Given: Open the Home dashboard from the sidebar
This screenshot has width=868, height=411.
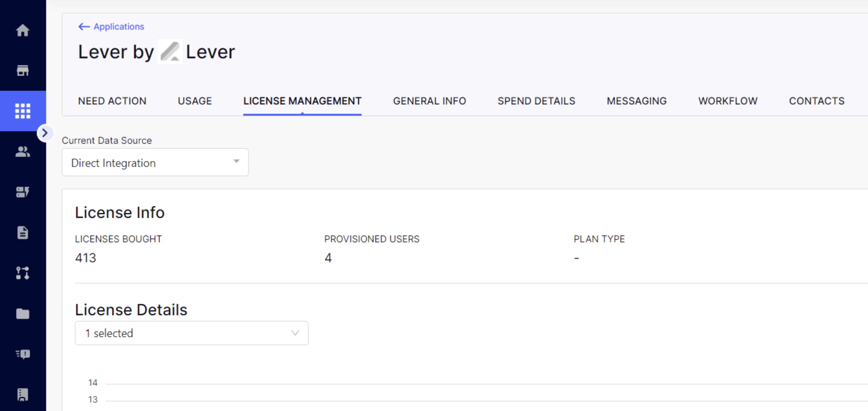Looking at the screenshot, I should click(x=23, y=30).
